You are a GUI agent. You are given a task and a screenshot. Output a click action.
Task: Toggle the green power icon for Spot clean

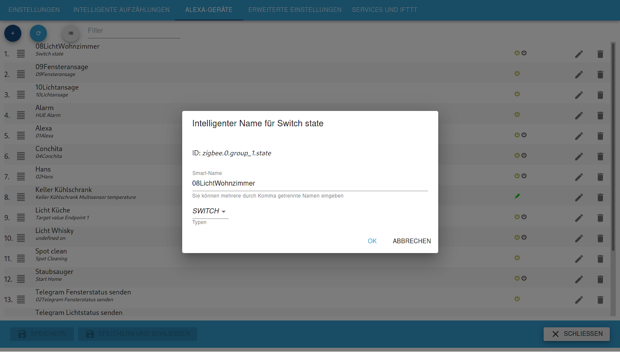(x=517, y=258)
